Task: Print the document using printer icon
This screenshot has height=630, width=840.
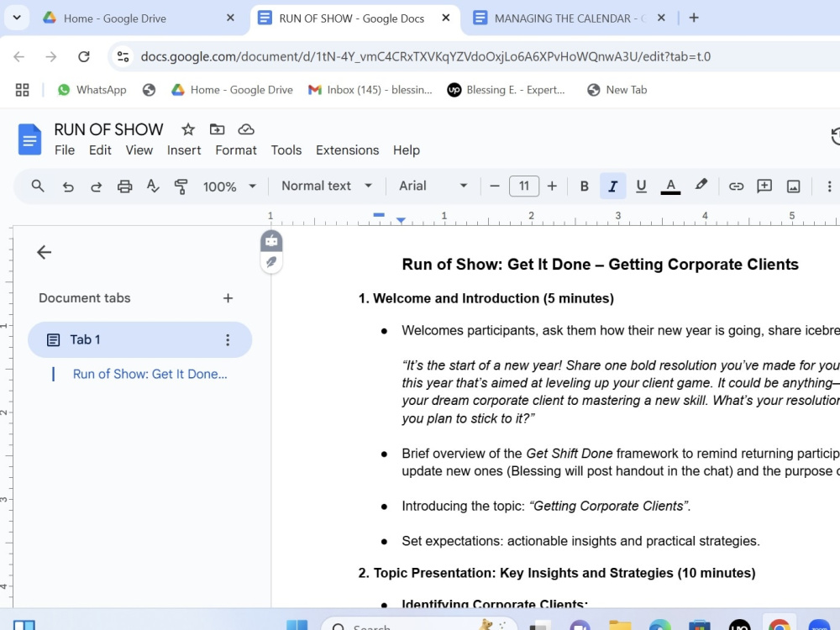Action: coord(124,186)
